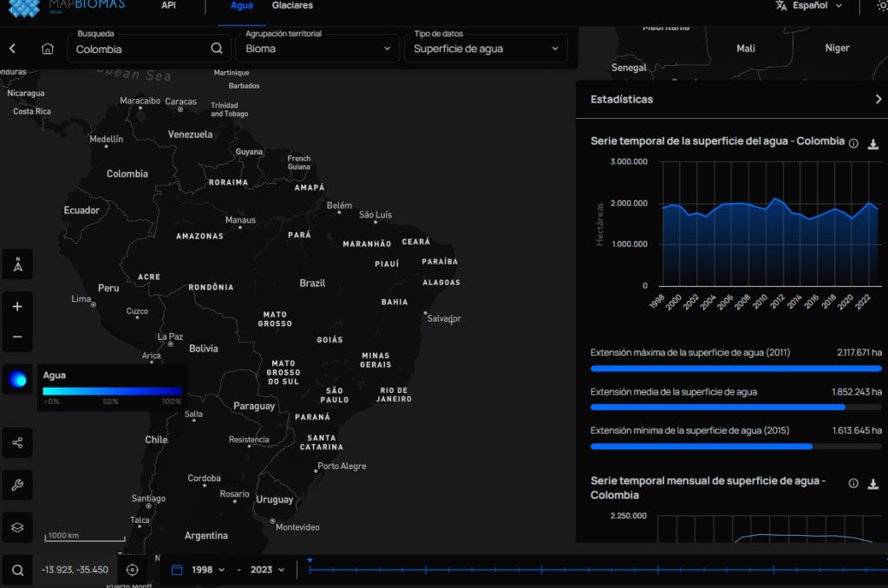This screenshot has height=588, width=888.
Task: Open the API menu item
Action: click(x=168, y=6)
